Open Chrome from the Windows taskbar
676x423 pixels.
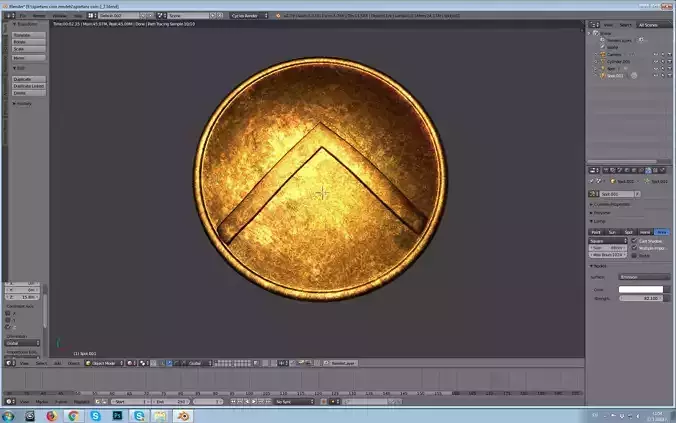coord(73,416)
